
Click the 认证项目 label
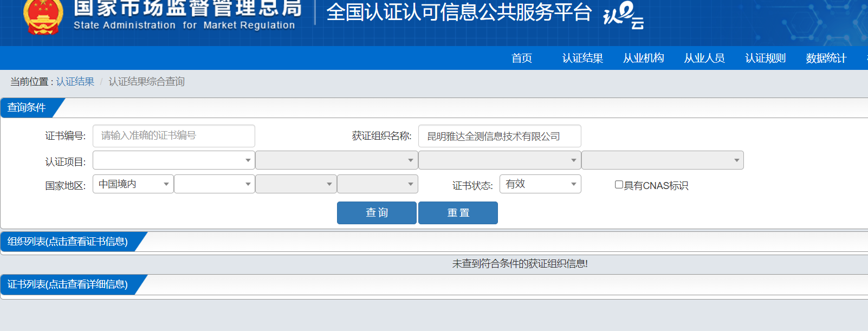(x=65, y=162)
